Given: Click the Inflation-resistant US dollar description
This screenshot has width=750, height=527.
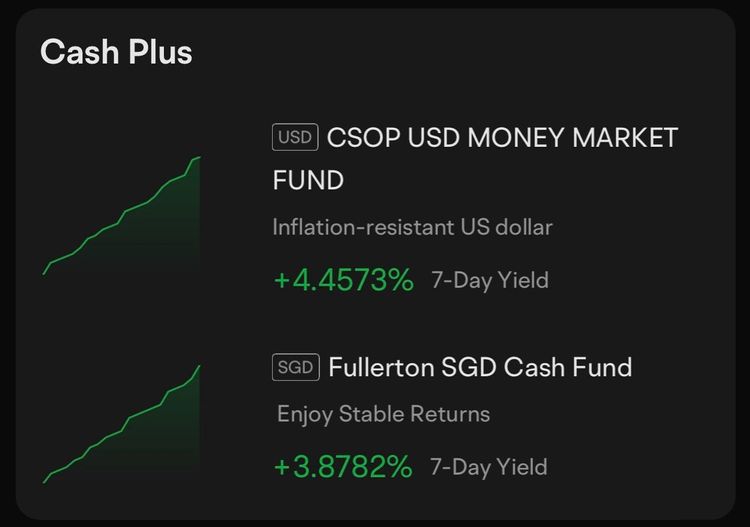Looking at the screenshot, I should [412, 227].
